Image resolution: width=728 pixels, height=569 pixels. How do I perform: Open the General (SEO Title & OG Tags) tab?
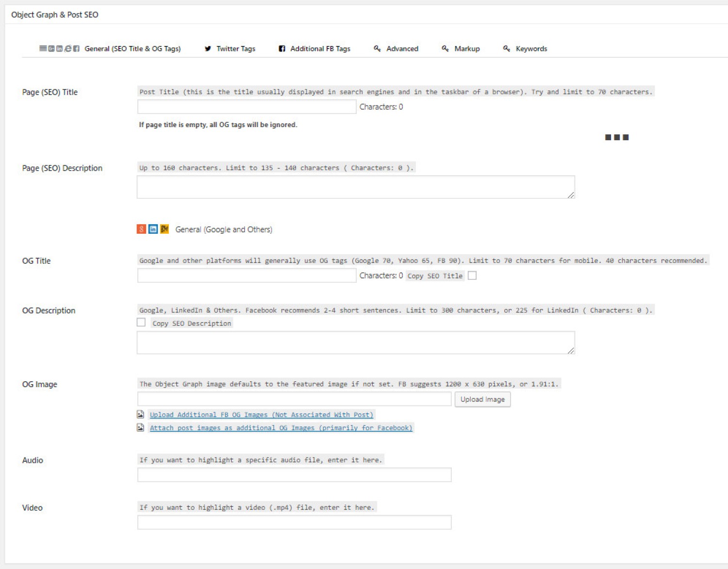(x=132, y=49)
